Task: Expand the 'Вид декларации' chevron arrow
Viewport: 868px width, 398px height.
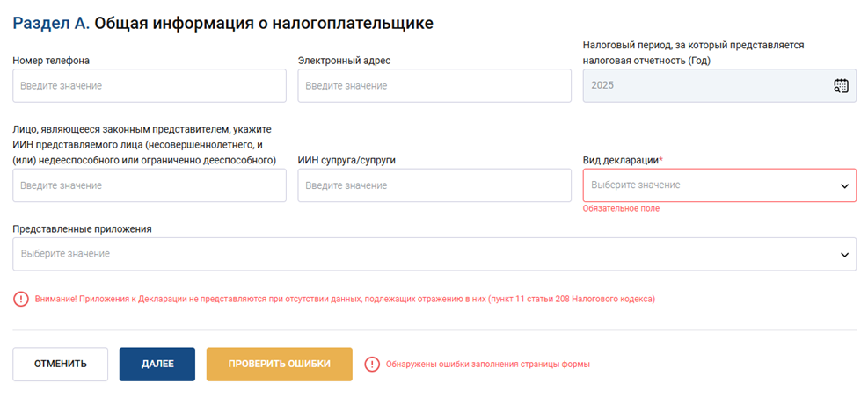Action: tap(843, 185)
